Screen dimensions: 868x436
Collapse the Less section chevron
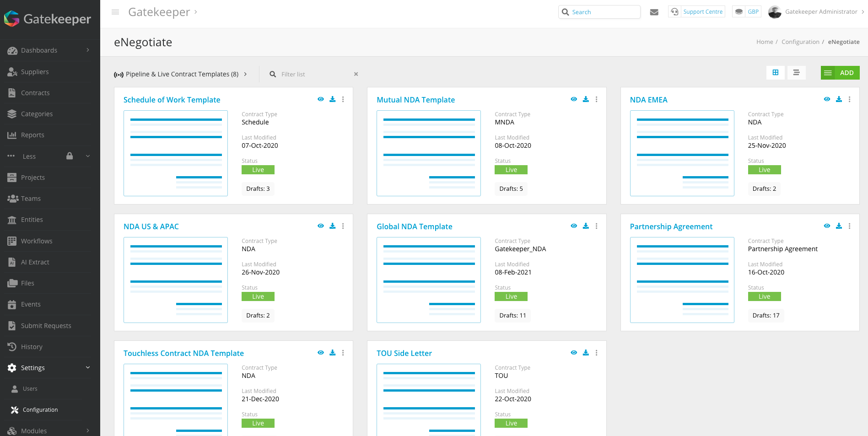[x=88, y=156]
